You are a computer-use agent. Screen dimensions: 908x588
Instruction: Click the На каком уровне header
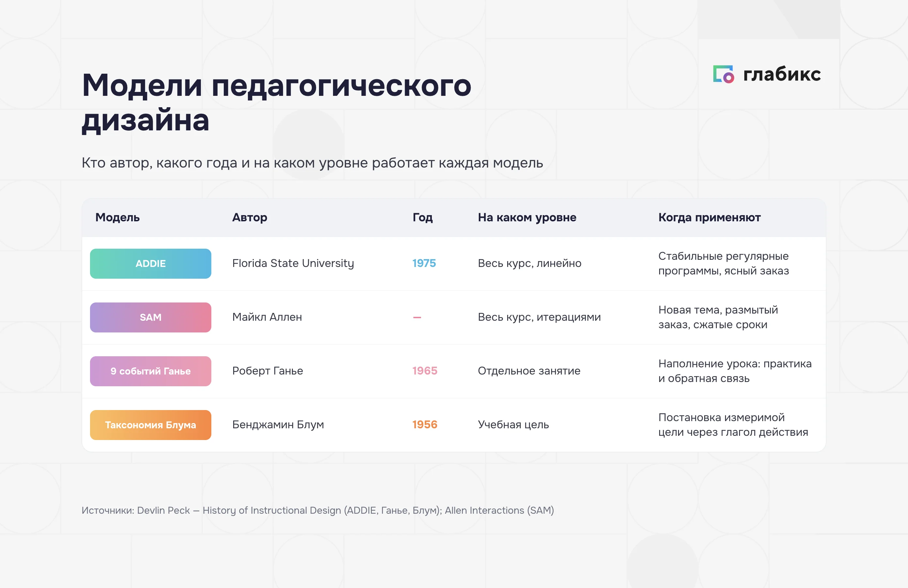pyautogui.click(x=527, y=217)
